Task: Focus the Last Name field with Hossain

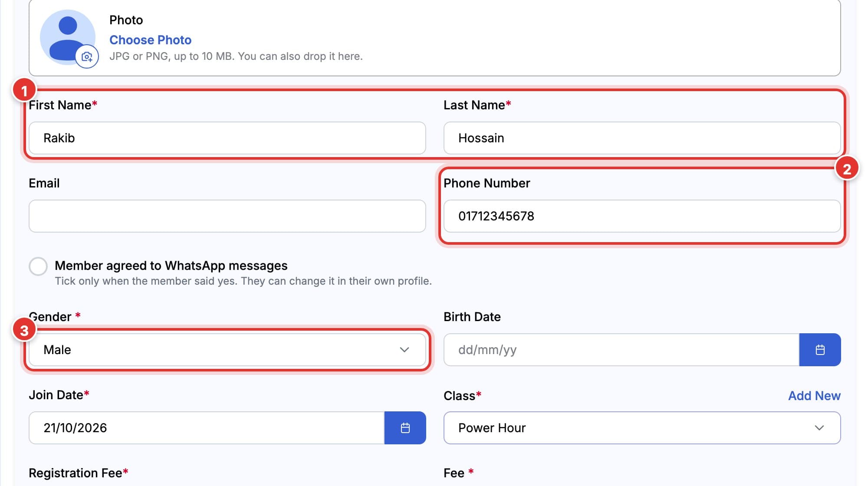Action: click(x=642, y=138)
